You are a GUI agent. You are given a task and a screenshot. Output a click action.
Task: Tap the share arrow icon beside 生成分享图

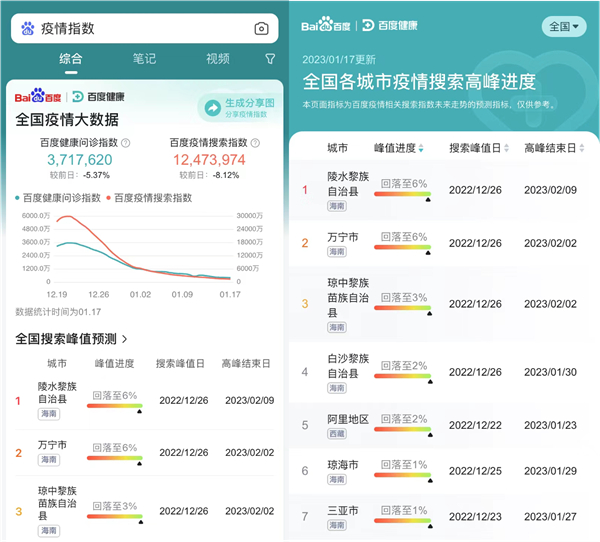point(212,108)
